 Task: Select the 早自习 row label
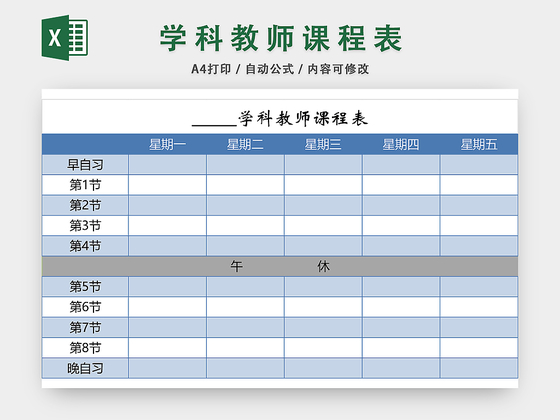pos(85,165)
